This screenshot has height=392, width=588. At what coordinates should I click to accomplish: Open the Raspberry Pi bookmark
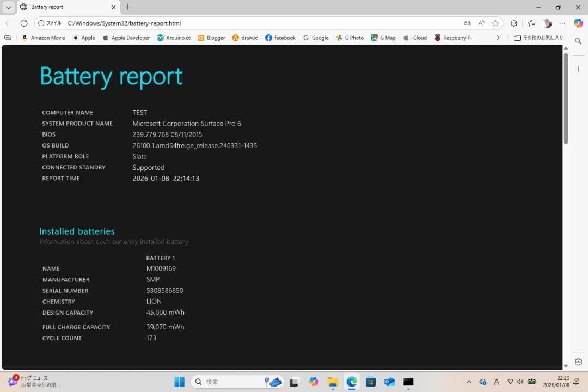[x=455, y=38]
